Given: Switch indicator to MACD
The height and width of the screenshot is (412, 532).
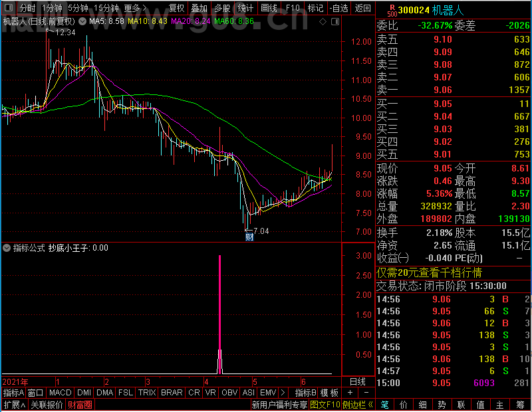Looking at the screenshot, I should tap(60, 393).
